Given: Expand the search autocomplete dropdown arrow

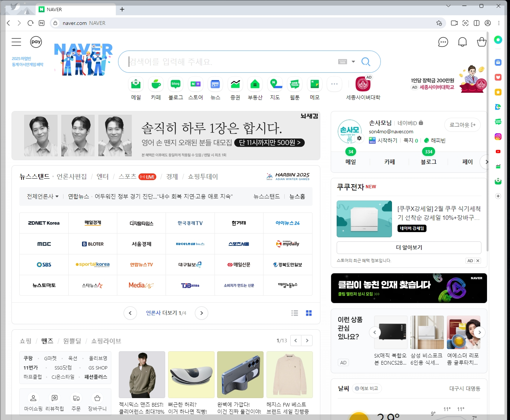Looking at the screenshot, I should (x=353, y=62).
